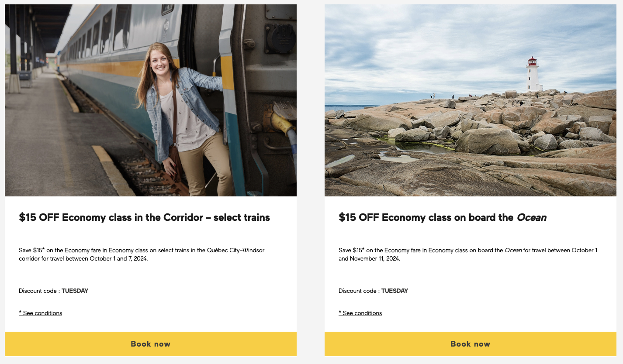Viewport: 623px width, 364px height.
Task: Click the Ocean travel dates description paragraph
Action: (x=468, y=254)
